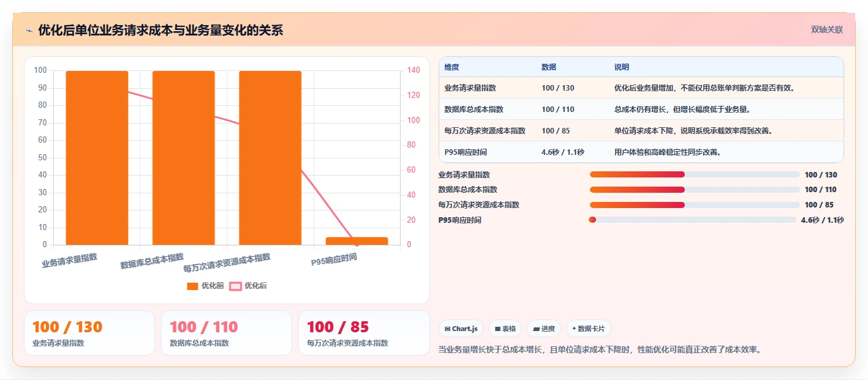Toggle the 优化前 series in the chart legend
Screen dimensions: 868x380
[205, 286]
